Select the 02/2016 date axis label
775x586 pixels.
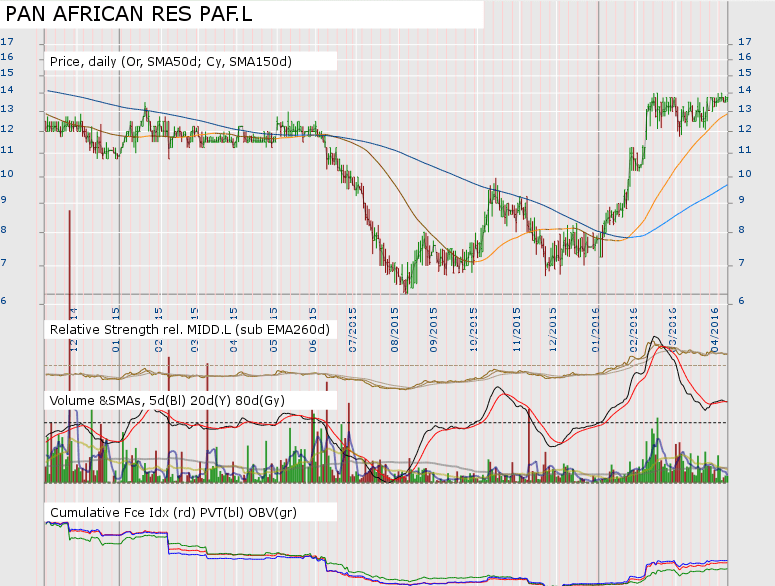coord(634,330)
